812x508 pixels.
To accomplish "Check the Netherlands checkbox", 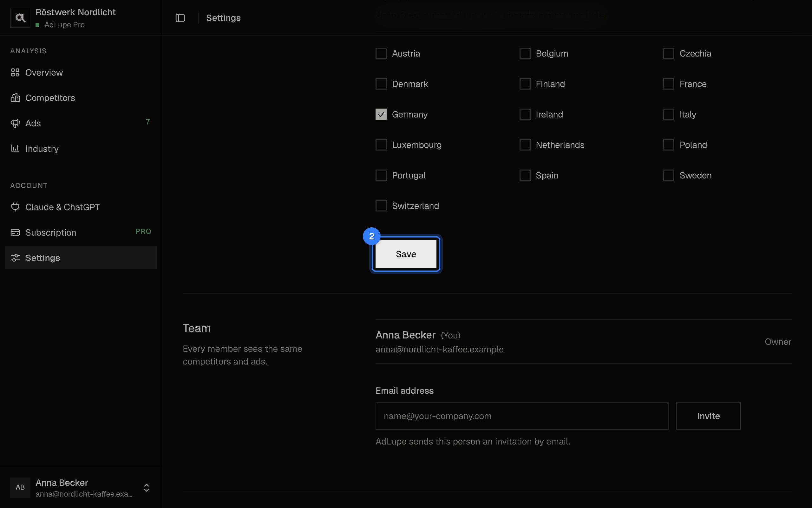I will pyautogui.click(x=525, y=145).
